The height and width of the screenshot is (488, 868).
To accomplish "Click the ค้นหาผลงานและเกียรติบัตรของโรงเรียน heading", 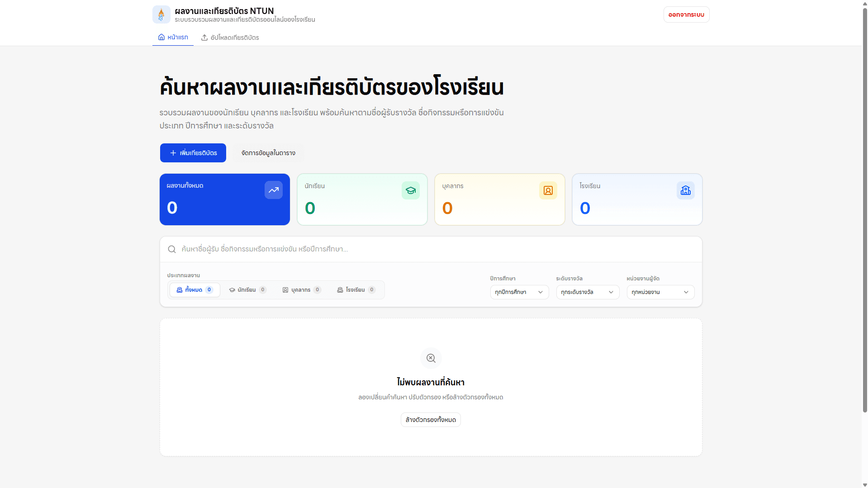I will (x=332, y=87).
